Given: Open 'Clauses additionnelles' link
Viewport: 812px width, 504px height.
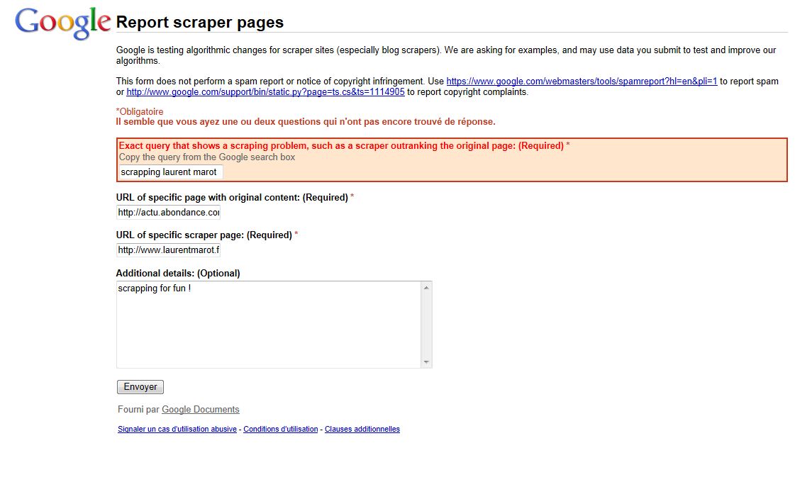Looking at the screenshot, I should point(362,429).
